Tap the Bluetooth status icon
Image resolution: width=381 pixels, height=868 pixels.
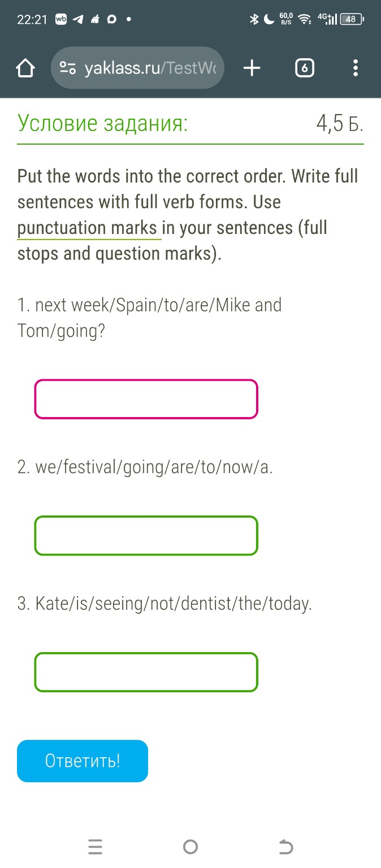(254, 20)
